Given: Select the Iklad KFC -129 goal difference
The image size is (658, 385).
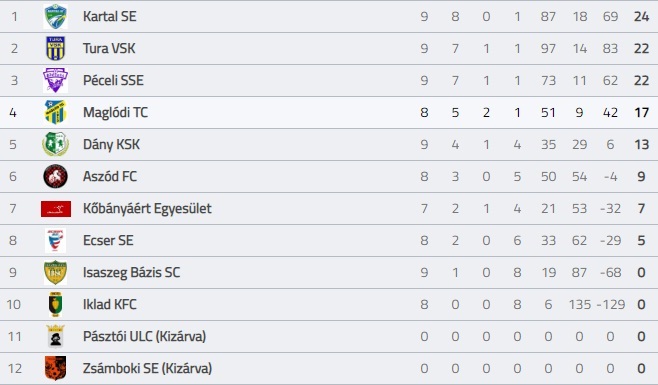Looking at the screenshot, I should [611, 304].
